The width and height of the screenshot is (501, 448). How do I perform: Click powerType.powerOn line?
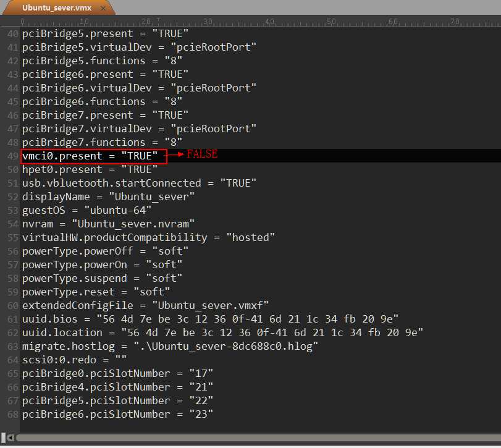(x=102, y=264)
